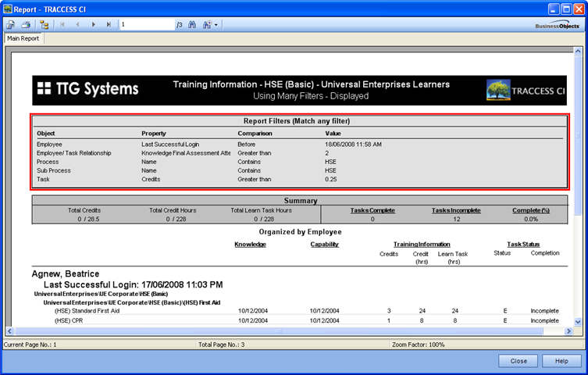Screen dimensions: 588x375
Task: Click the Close button
Action: (519, 361)
